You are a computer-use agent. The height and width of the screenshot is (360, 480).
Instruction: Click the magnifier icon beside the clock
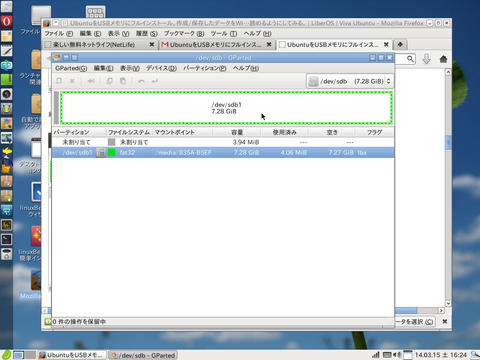pos(475,355)
